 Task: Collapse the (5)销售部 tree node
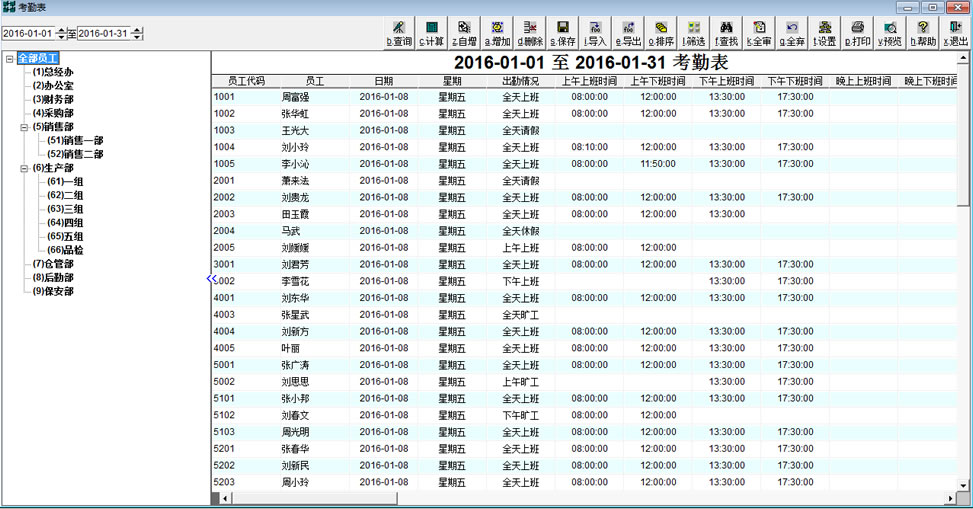[24, 127]
